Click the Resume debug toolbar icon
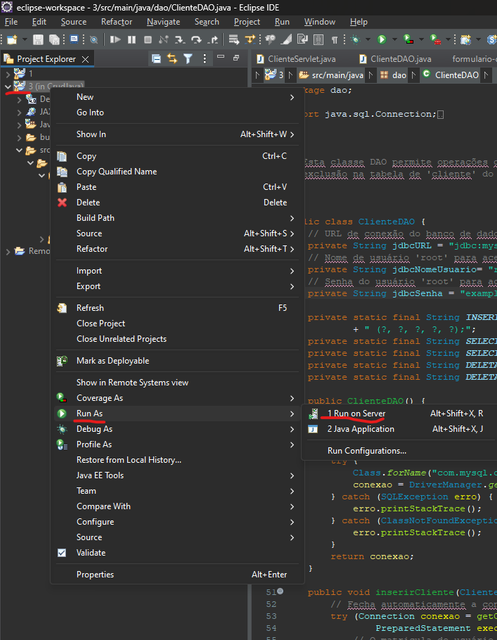Viewport: 497px width, 640px height. coord(115,39)
